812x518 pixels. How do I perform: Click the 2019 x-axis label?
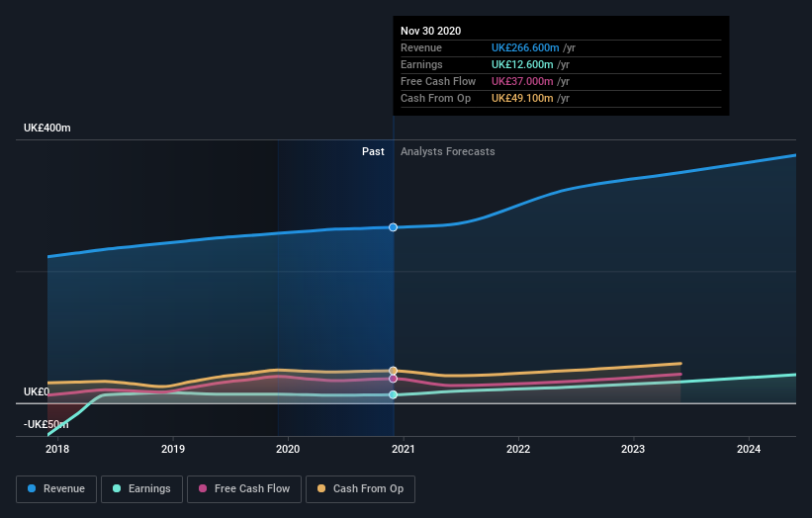point(172,449)
